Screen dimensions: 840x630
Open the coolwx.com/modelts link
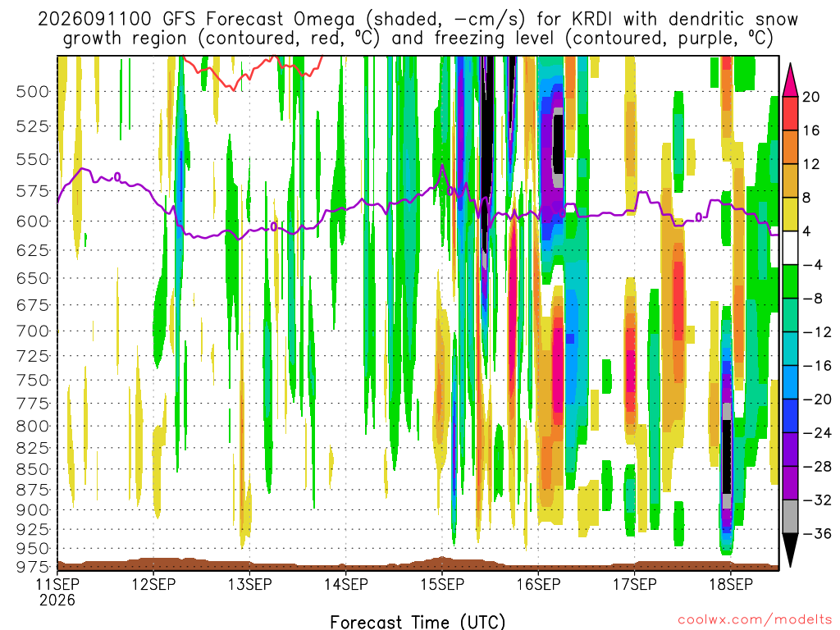click(x=755, y=620)
